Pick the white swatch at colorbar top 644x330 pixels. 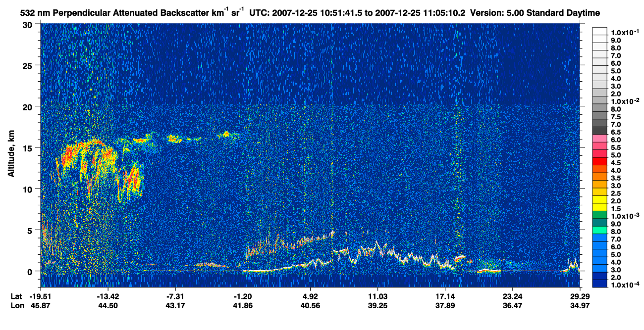(x=600, y=31)
